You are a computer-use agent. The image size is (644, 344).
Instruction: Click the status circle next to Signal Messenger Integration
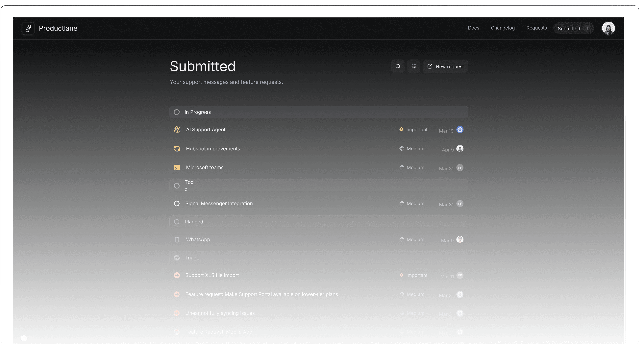[177, 204]
